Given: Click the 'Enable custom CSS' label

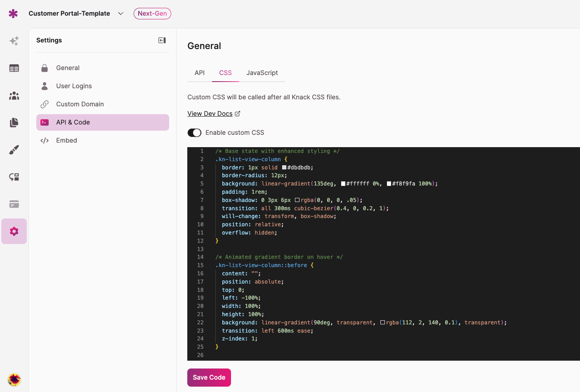Looking at the screenshot, I should click(235, 133).
